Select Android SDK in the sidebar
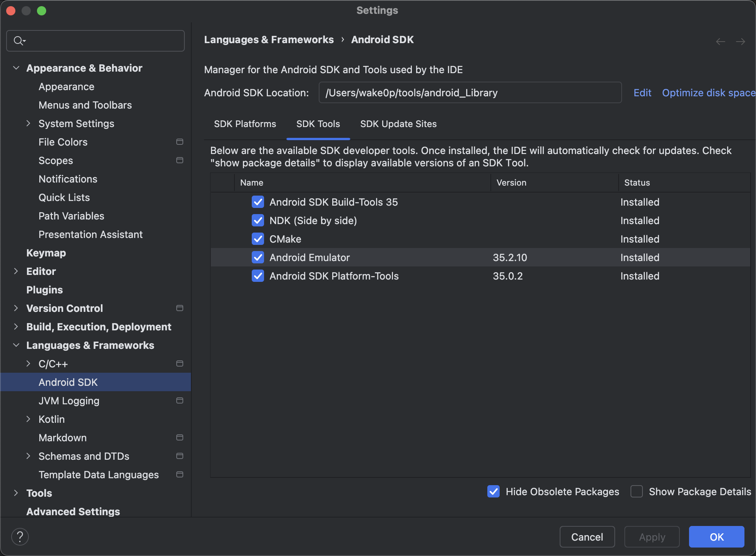The height and width of the screenshot is (556, 756). click(x=95, y=382)
